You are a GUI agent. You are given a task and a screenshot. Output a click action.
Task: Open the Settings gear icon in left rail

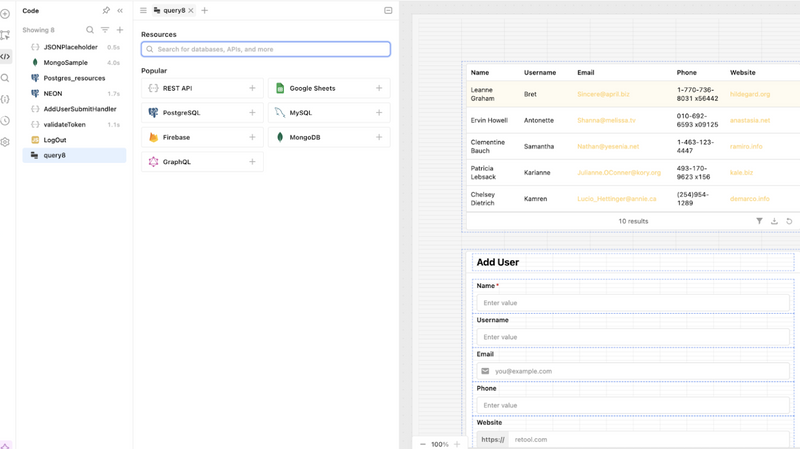click(x=5, y=142)
